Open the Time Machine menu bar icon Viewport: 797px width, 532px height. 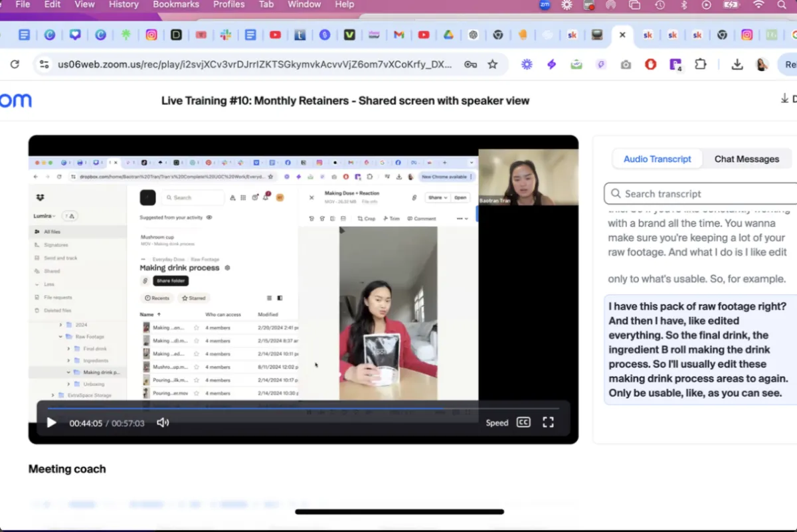[660, 5]
